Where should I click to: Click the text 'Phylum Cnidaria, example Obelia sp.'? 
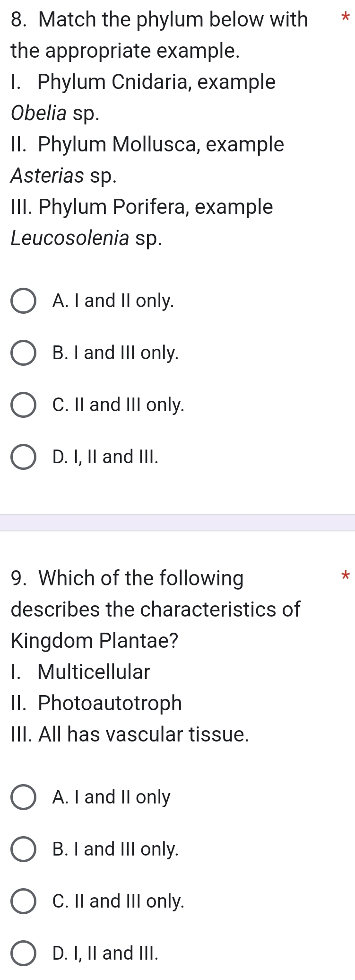142,97
